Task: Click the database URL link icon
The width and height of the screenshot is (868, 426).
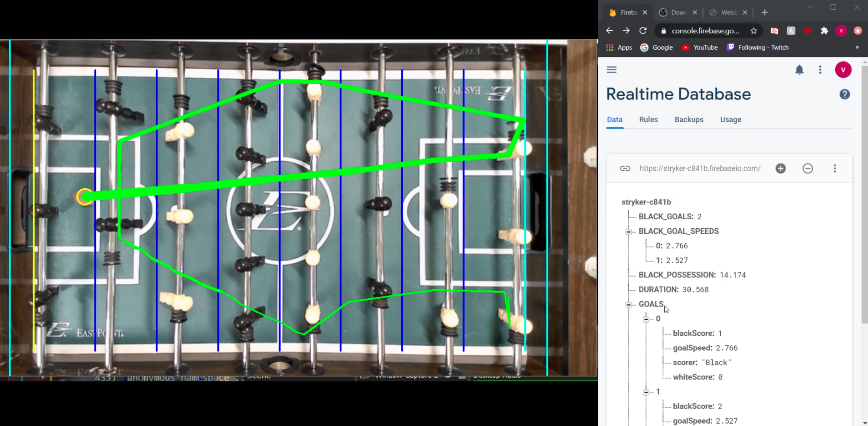Action: point(625,168)
